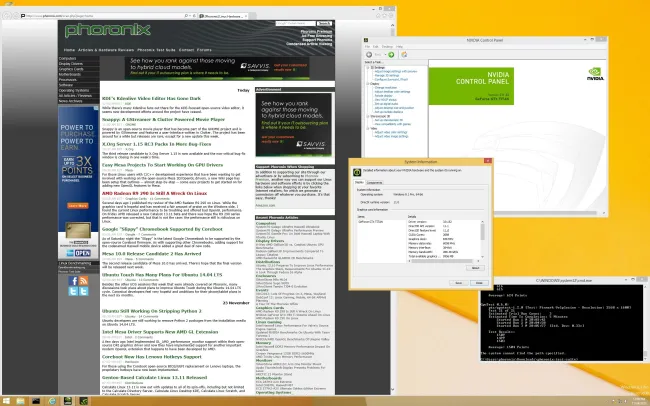Open Set up digital audio task
This screenshot has height=406, width=650.
pos(386,104)
